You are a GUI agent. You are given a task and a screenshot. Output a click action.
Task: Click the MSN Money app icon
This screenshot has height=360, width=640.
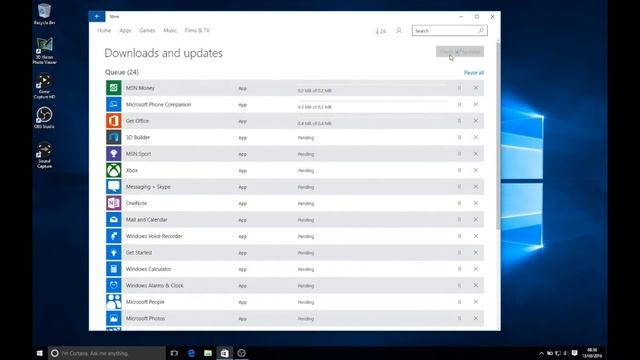click(113, 88)
